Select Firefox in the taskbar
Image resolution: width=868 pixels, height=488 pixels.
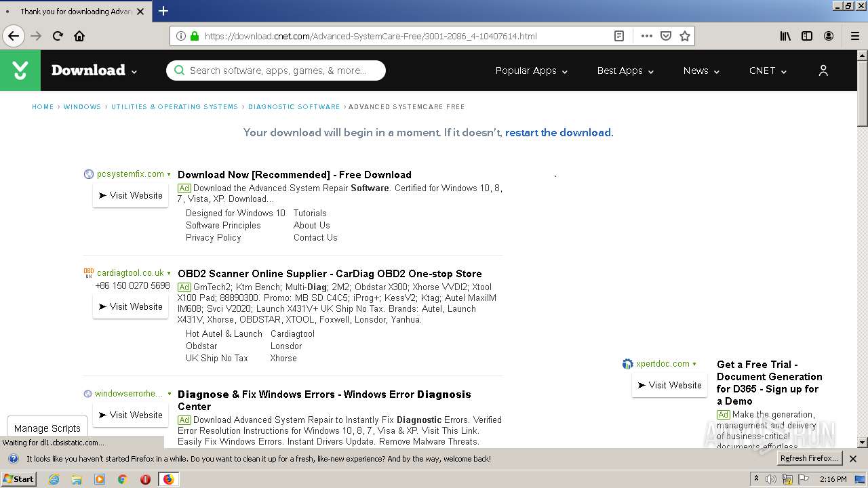168,479
